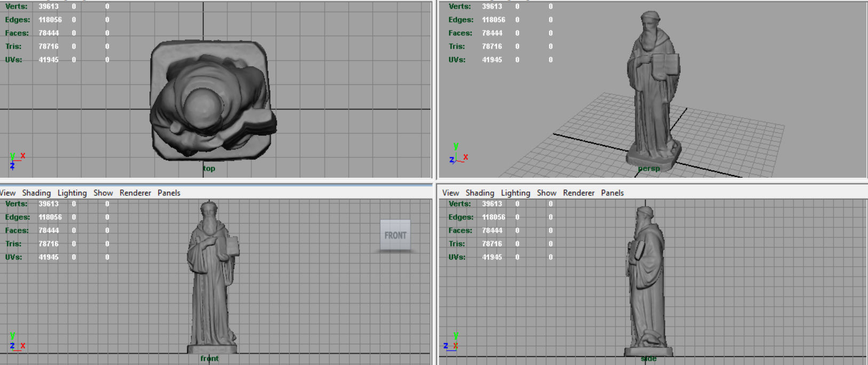Open Renderer menu in the front viewport panel
Screen dimensions: 868x365
click(x=135, y=193)
